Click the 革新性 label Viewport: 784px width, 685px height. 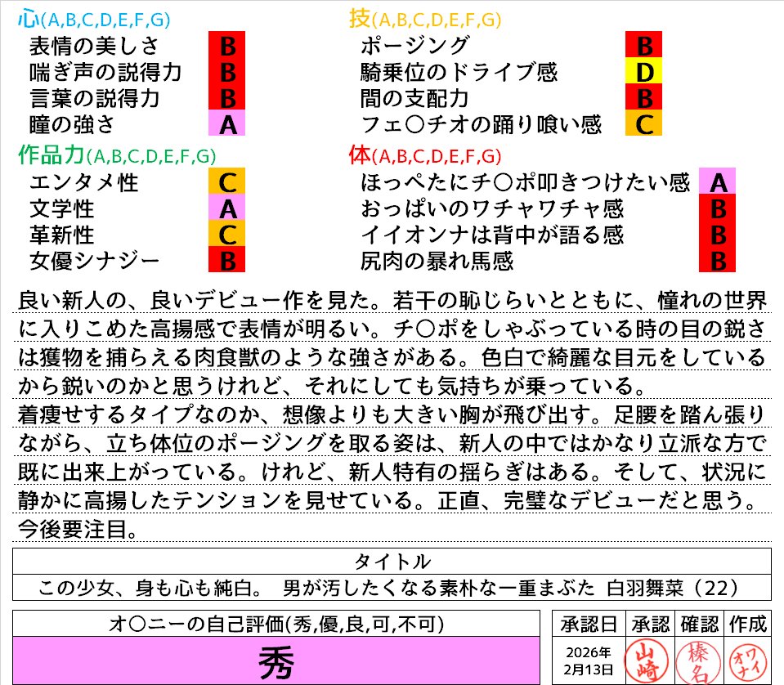point(61,235)
